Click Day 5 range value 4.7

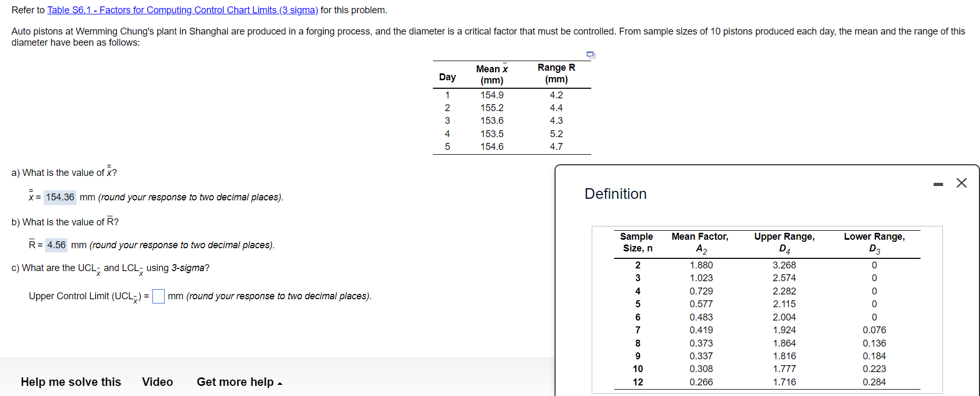tap(556, 147)
